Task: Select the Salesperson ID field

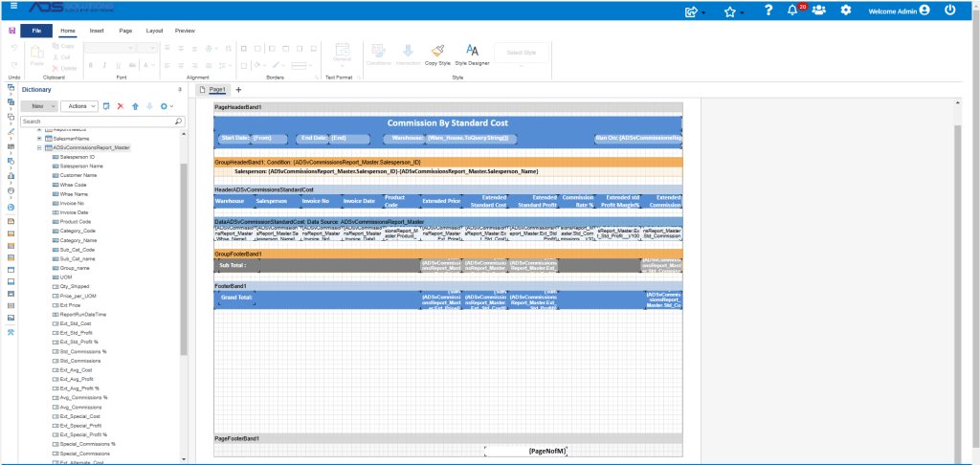Action: pyautogui.click(x=78, y=158)
